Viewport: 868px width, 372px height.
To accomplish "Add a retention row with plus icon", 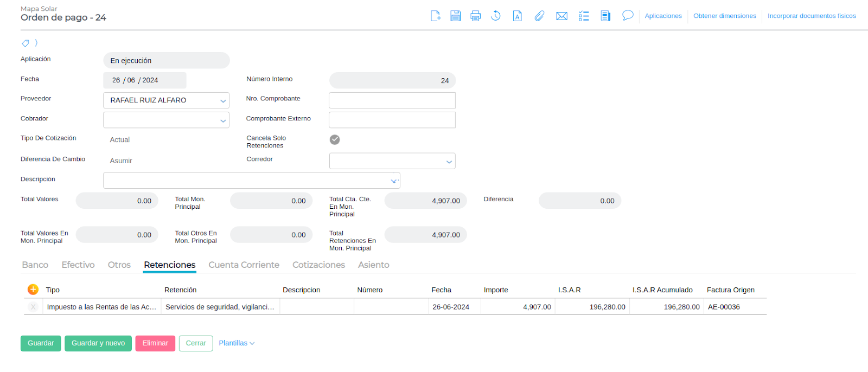I will coord(33,290).
